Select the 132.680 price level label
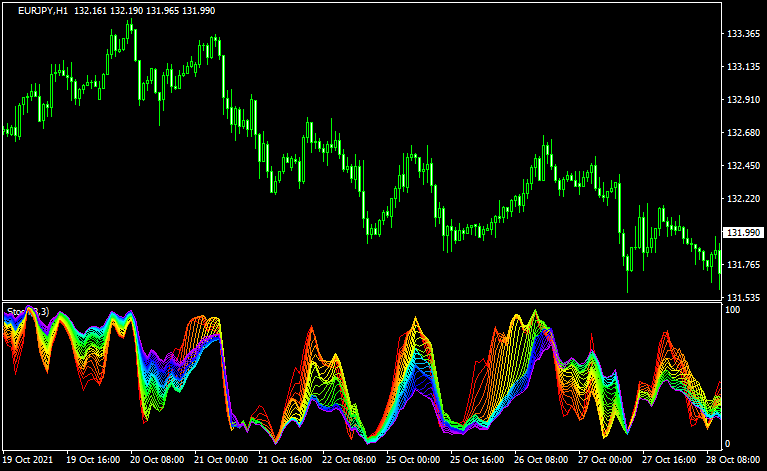 click(742, 133)
